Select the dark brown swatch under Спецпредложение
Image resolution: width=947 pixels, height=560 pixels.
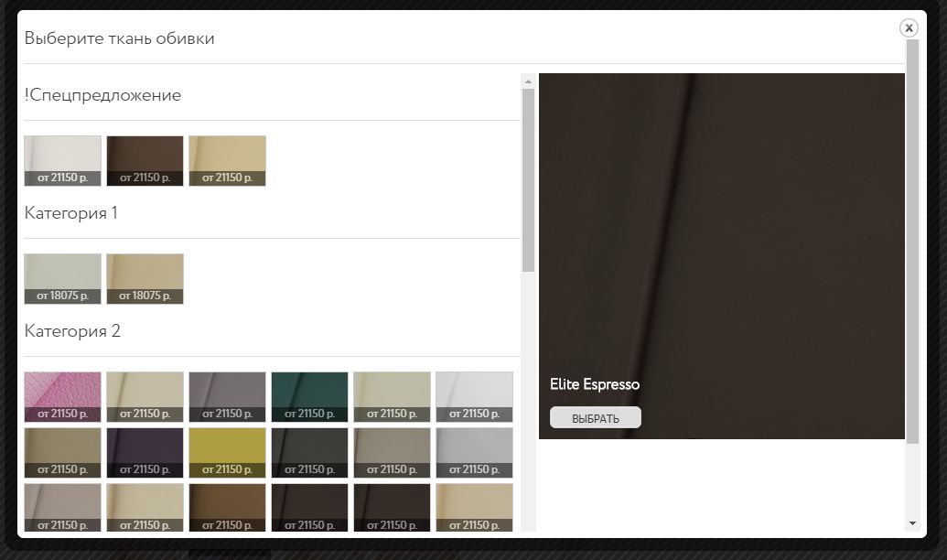coord(145,156)
